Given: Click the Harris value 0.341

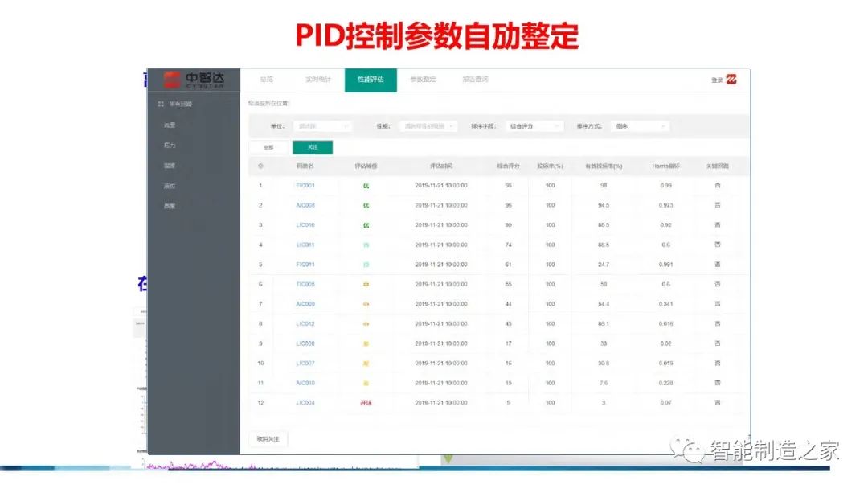Looking at the screenshot, I should (666, 304).
